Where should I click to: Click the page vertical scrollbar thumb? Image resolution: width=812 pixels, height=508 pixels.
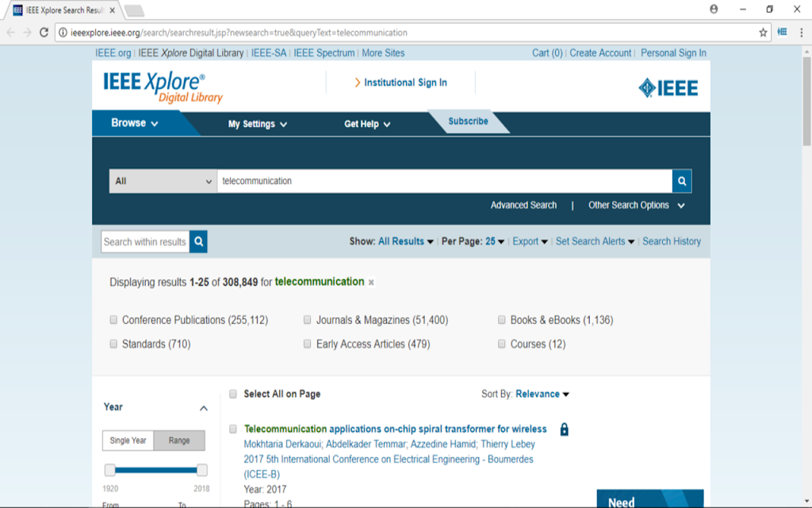pyautogui.click(x=806, y=101)
